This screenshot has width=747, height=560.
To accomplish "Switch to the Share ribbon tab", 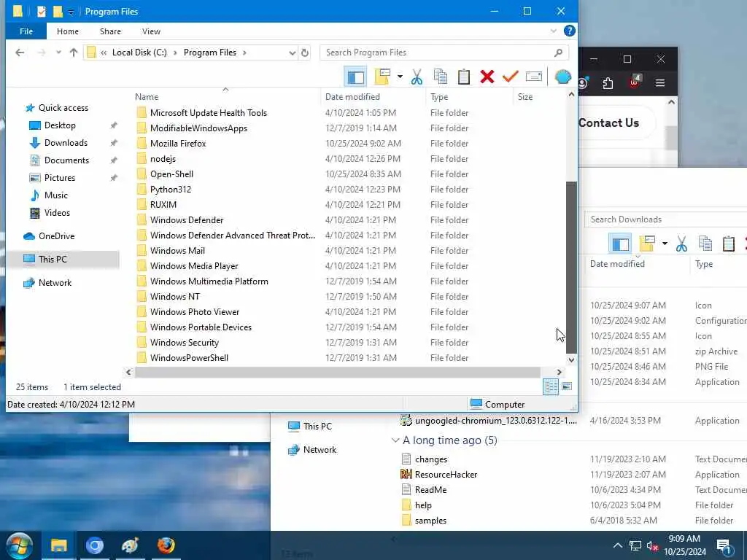I will 110,31.
